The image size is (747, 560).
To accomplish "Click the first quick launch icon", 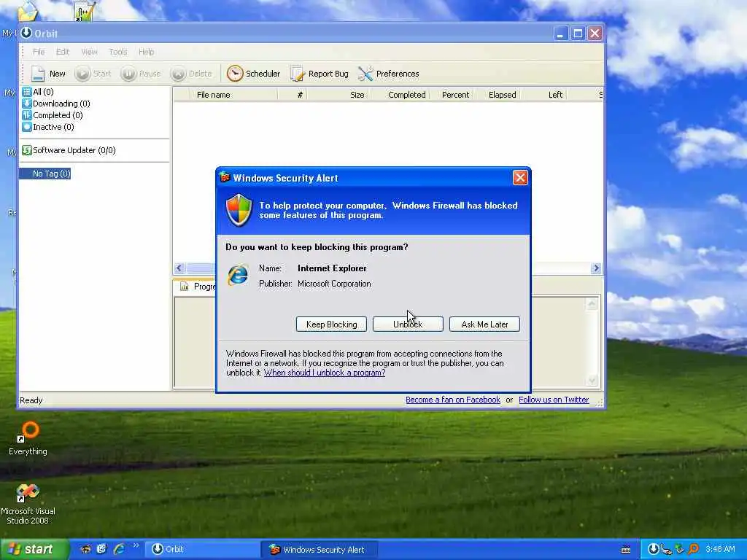I will (x=85, y=549).
